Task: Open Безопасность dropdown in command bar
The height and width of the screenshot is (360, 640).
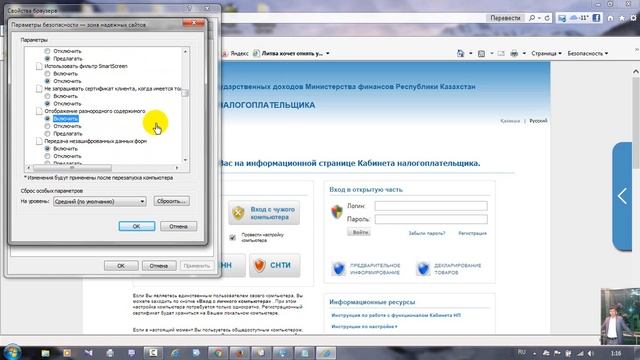Action: (x=588, y=53)
